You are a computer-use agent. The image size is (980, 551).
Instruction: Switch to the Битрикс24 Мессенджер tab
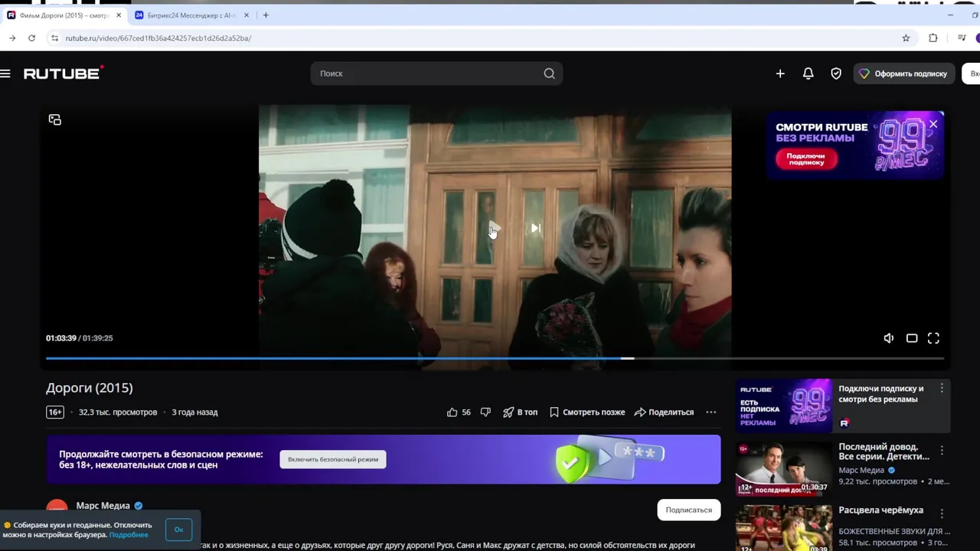(191, 15)
